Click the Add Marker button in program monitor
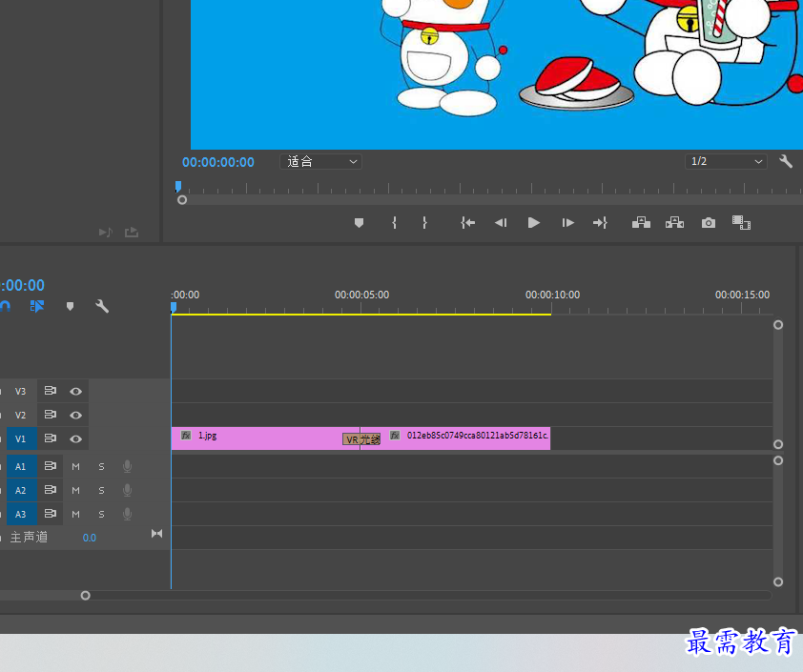 359,223
